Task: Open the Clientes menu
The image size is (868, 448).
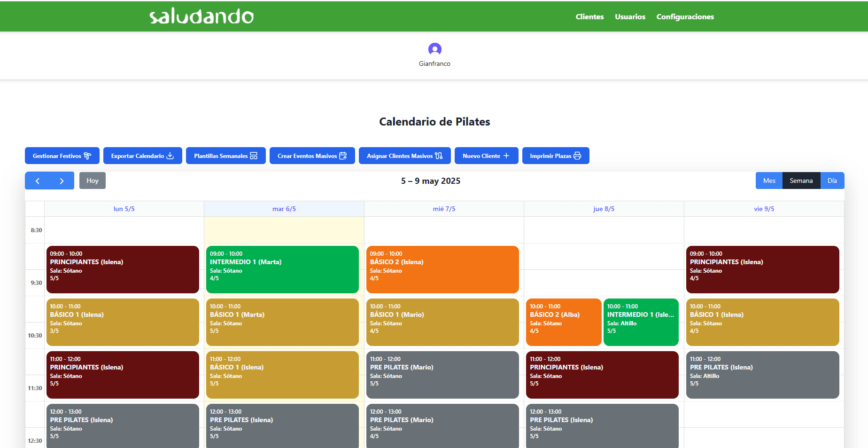Action: point(589,16)
